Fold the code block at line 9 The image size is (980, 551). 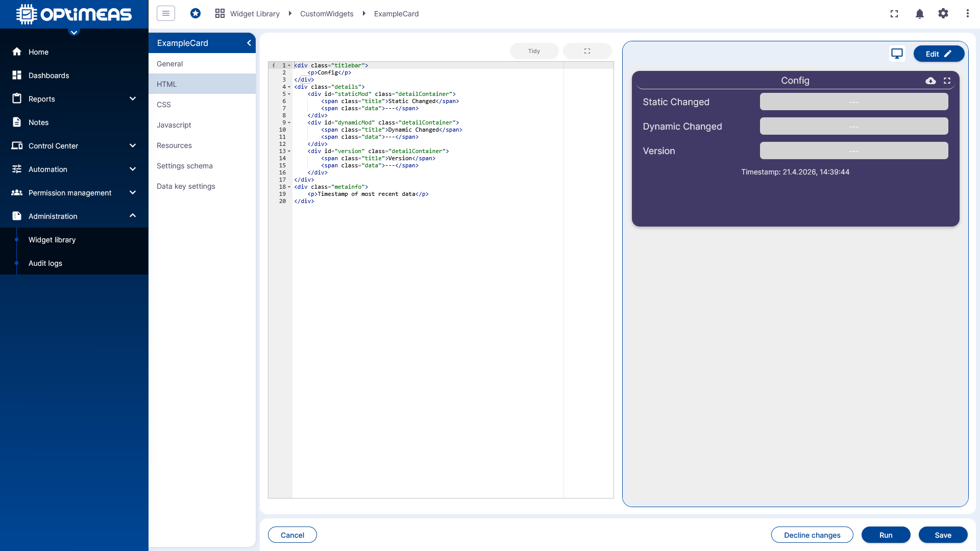coord(289,122)
